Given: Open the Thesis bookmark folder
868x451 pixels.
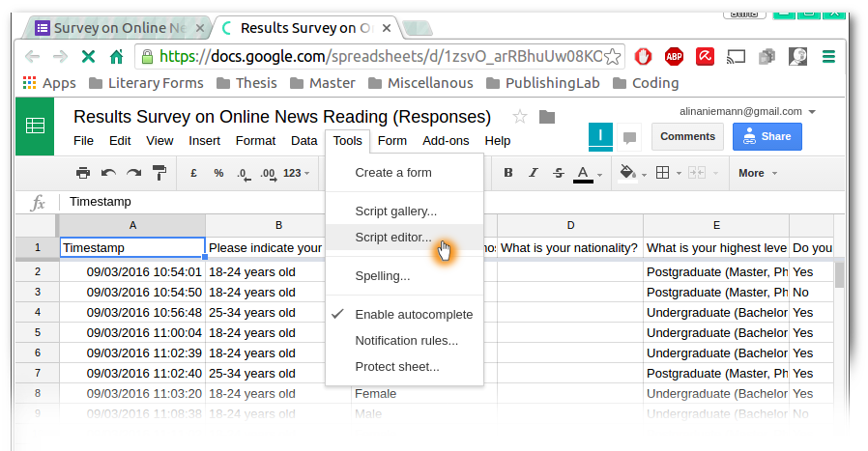Looking at the screenshot, I should (x=246, y=83).
